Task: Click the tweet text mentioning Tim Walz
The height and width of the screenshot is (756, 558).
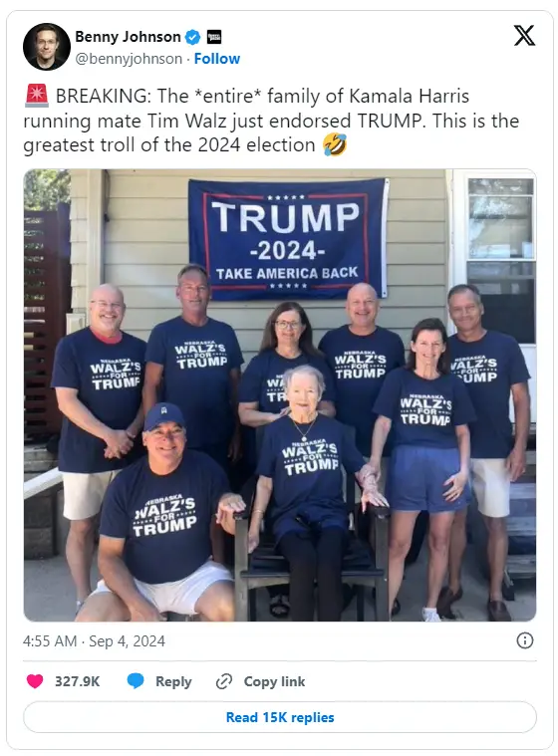Action: point(271,121)
